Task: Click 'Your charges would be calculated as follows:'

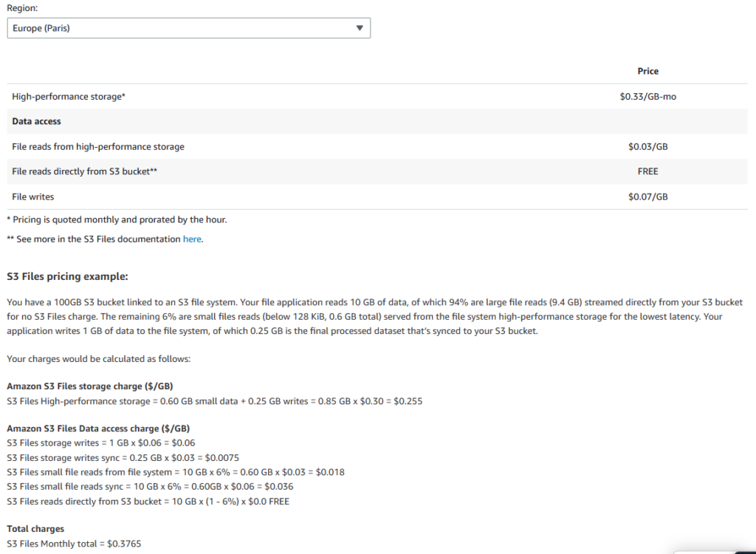Action: coord(98,358)
